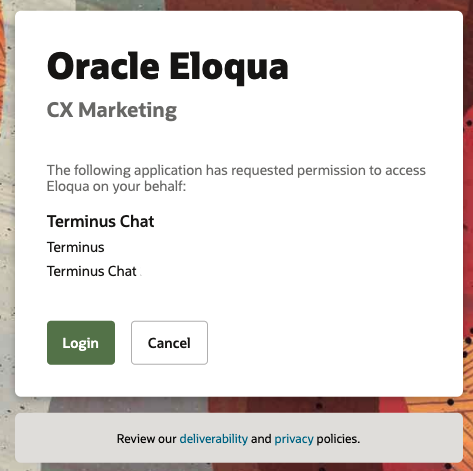Click the green Login button
Screen dimensions: 473x471
[81, 343]
